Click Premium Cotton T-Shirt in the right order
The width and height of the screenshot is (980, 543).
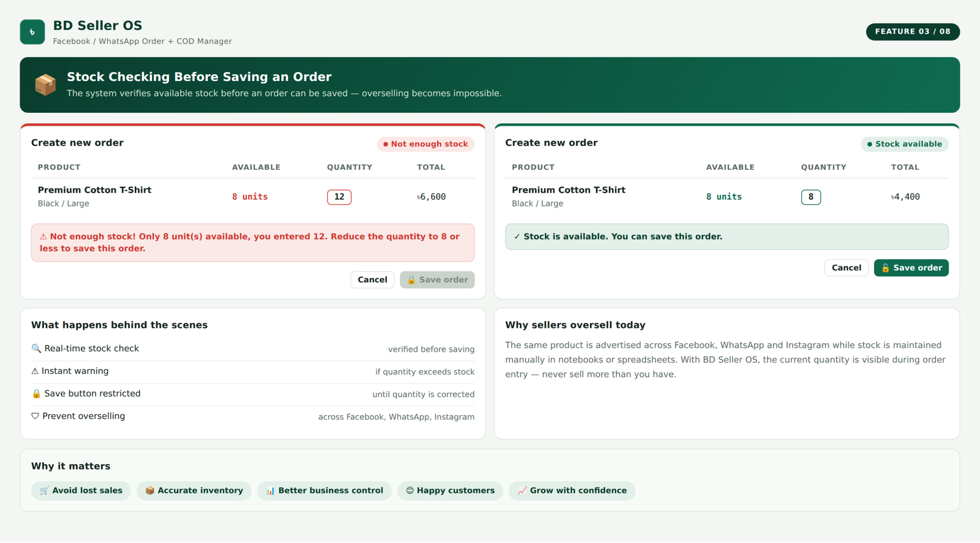[x=568, y=190]
